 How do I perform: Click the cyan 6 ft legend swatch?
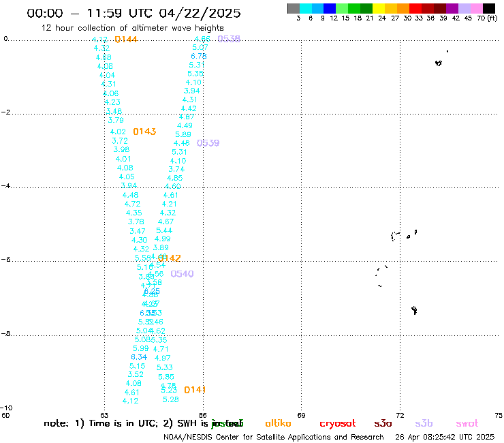(305, 8)
